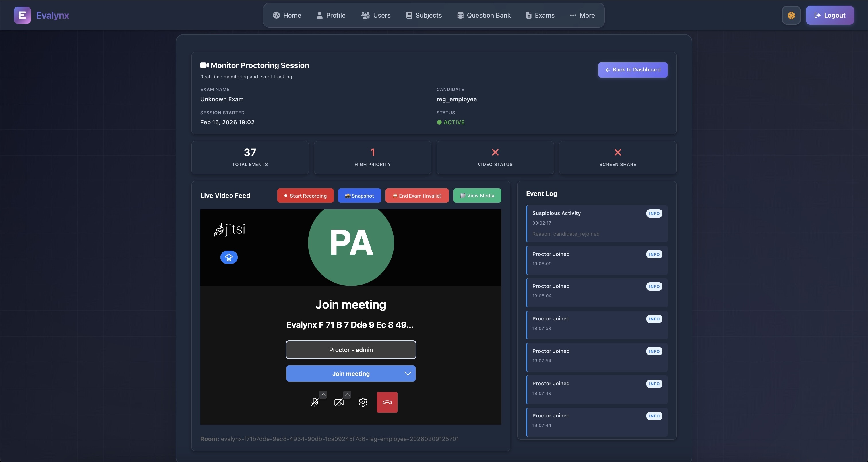Unmute the microphone in Jitsi
The height and width of the screenshot is (462, 868).
coord(314,402)
